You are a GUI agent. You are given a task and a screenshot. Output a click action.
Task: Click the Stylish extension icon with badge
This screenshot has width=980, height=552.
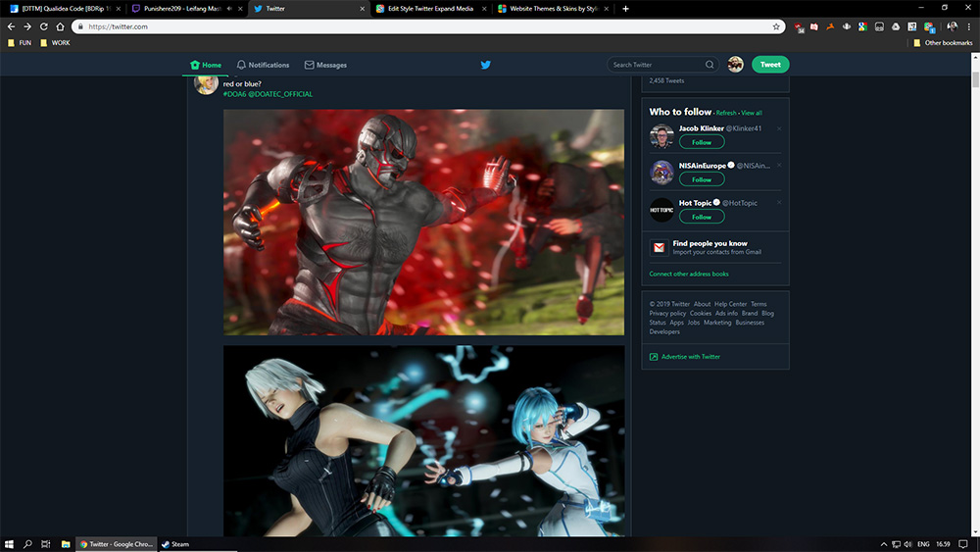point(929,26)
